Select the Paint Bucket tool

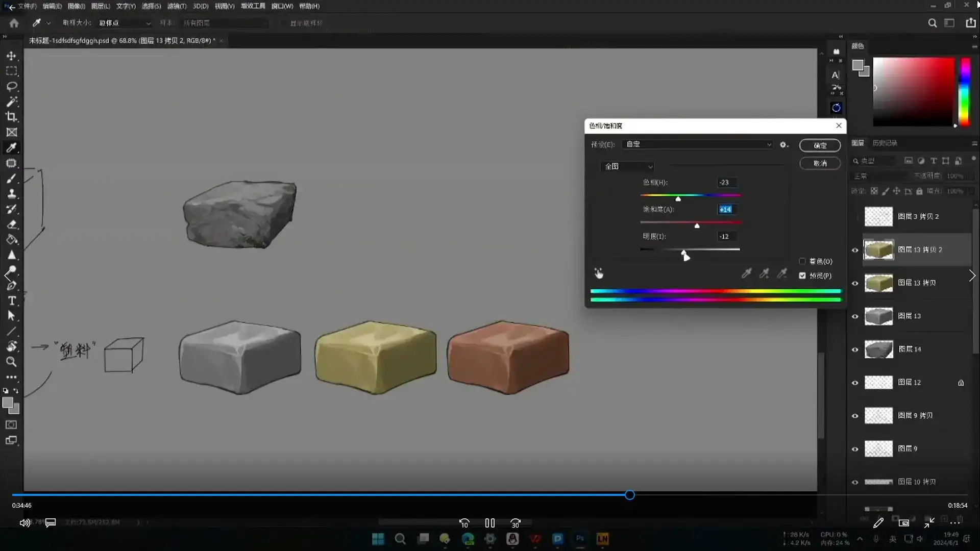[x=11, y=240]
